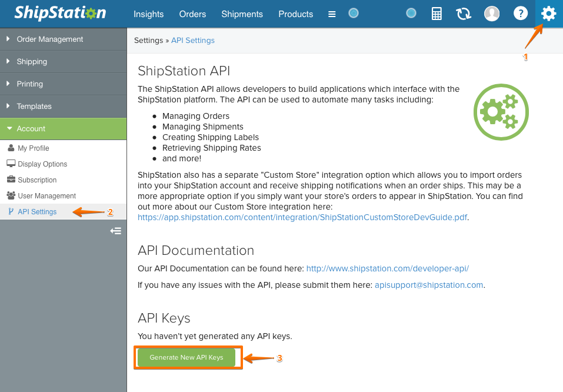Open the rate calculator icon
The height and width of the screenshot is (392, 563).
click(437, 14)
